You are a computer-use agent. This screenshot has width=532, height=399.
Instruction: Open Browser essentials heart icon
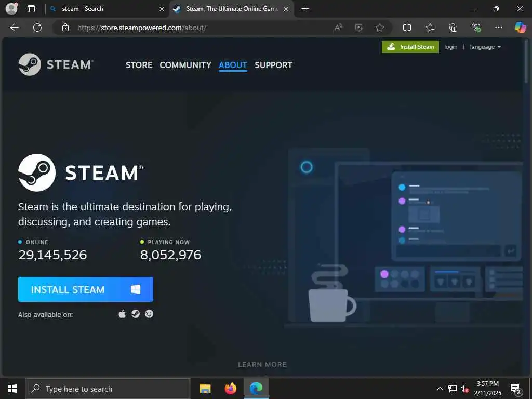coord(476,28)
